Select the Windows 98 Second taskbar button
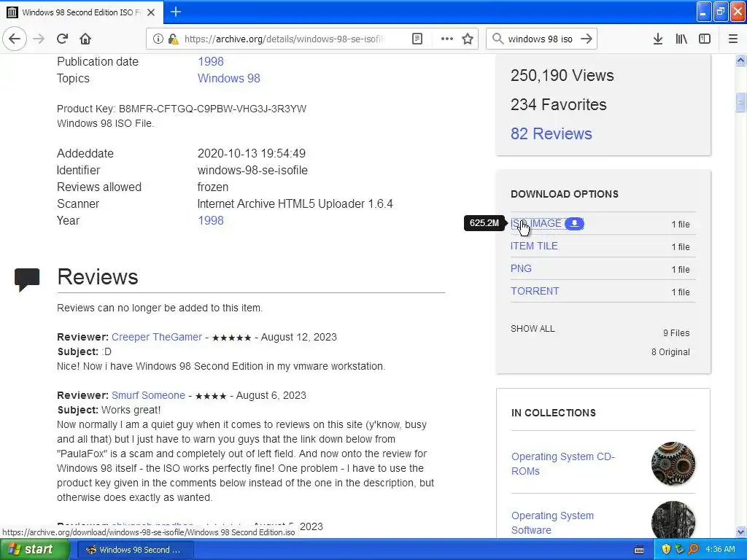The height and width of the screenshot is (560, 747). (x=134, y=550)
